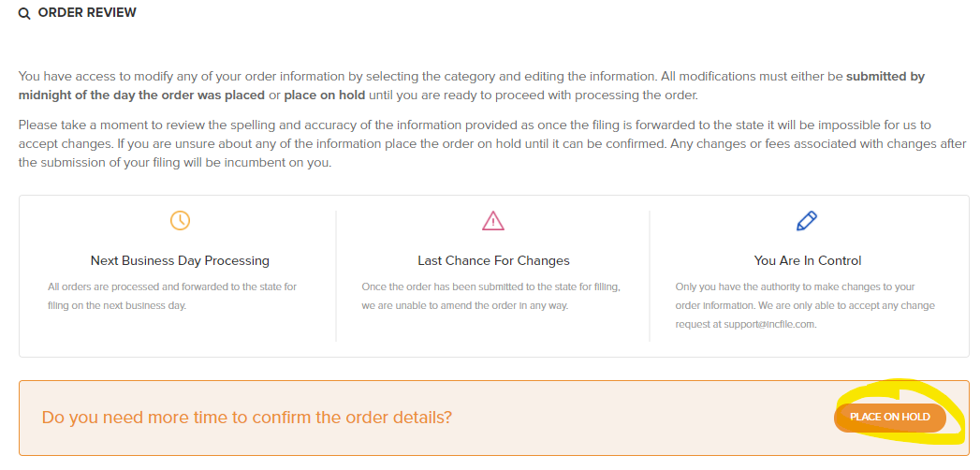Viewport: 980px width, 470px height.
Task: Click the red warning triangle icon
Action: [x=493, y=221]
